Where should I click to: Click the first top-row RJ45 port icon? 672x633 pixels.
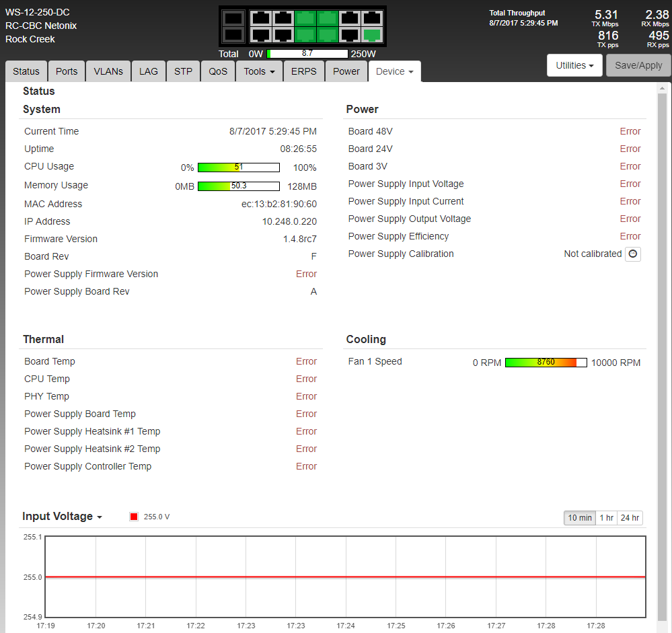pos(261,19)
